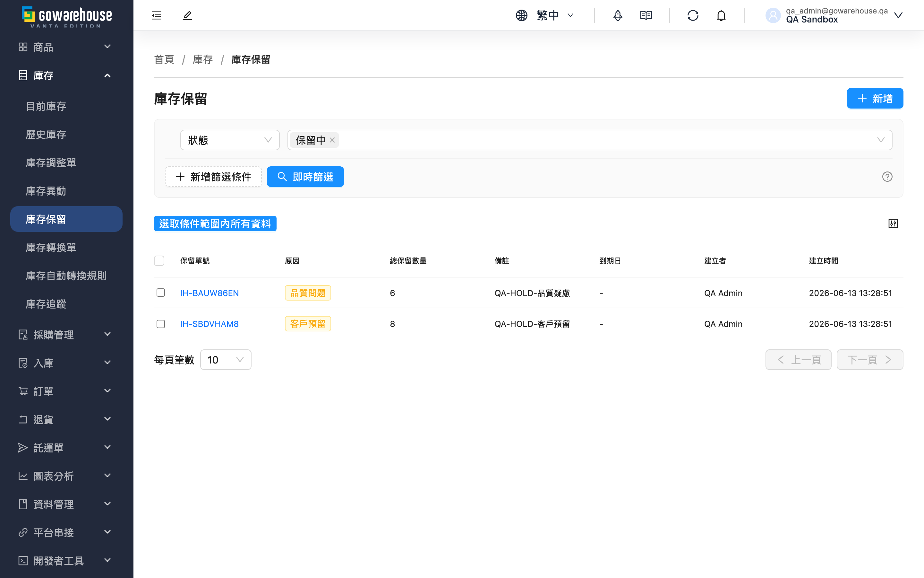
Task: Click the 建立時間 column header
Action: click(x=823, y=261)
